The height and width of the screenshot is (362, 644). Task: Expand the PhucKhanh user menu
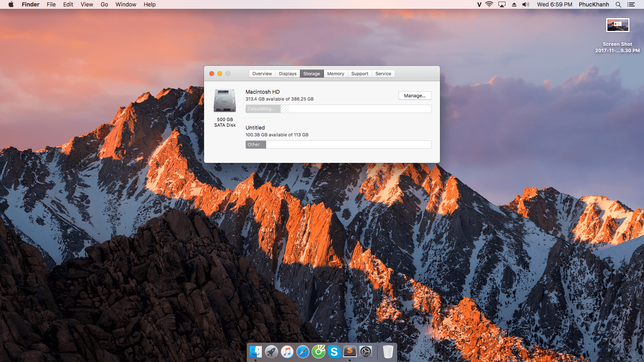[x=594, y=4]
